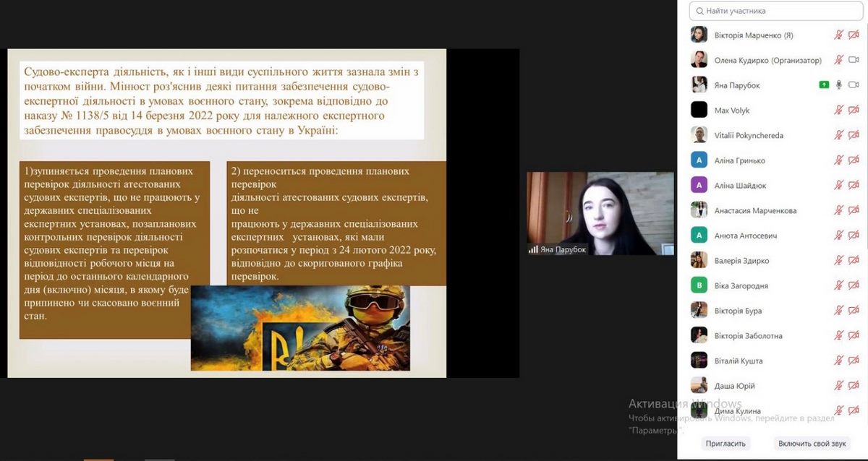
Task: Click the green screen-share icon beside Яна Парубок
Action: (824, 85)
